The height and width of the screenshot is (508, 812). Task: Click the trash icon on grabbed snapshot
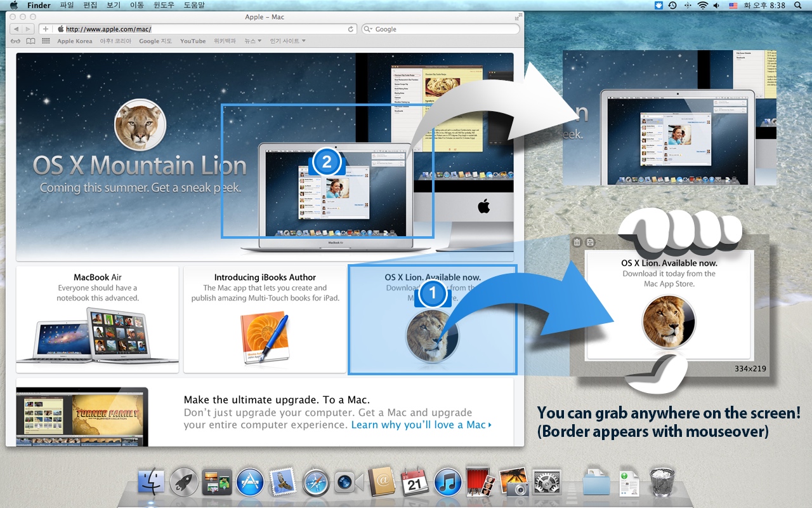tap(577, 242)
